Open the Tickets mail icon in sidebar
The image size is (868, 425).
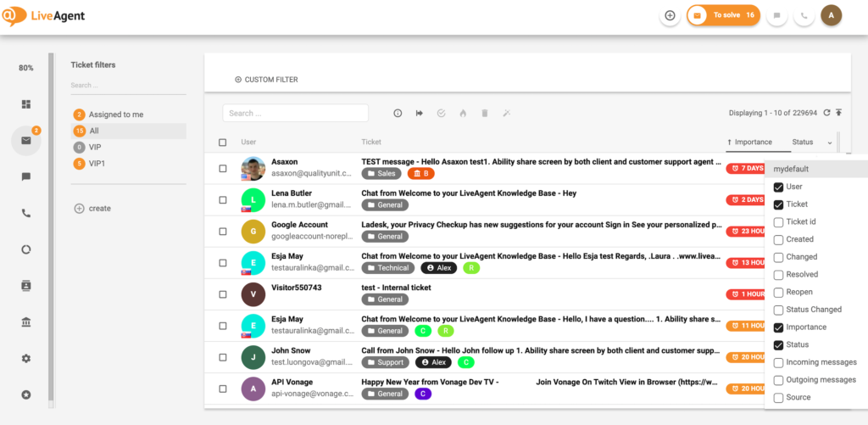pyautogui.click(x=26, y=140)
